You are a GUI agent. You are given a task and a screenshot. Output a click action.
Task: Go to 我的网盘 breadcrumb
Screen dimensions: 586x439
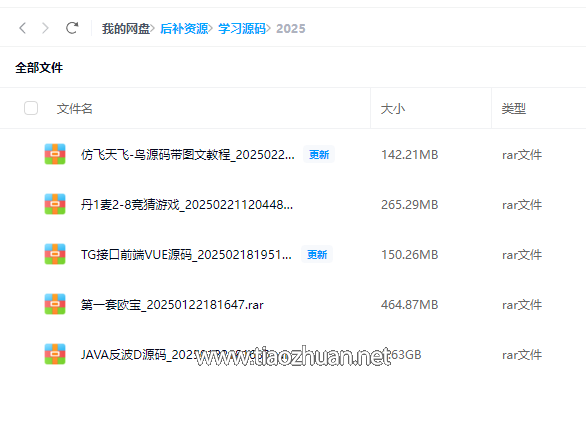tap(126, 28)
